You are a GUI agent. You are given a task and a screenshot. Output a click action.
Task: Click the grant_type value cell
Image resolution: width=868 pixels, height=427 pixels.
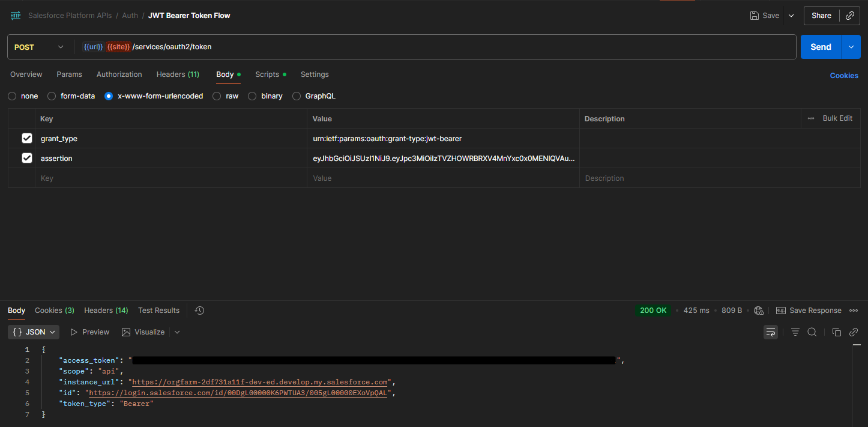[443, 139]
